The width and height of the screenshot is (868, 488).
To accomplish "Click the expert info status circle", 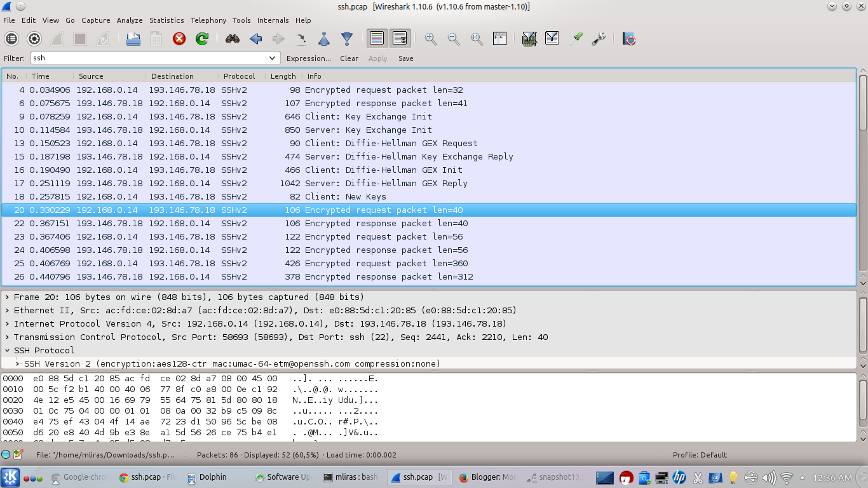I will click(x=6, y=454).
